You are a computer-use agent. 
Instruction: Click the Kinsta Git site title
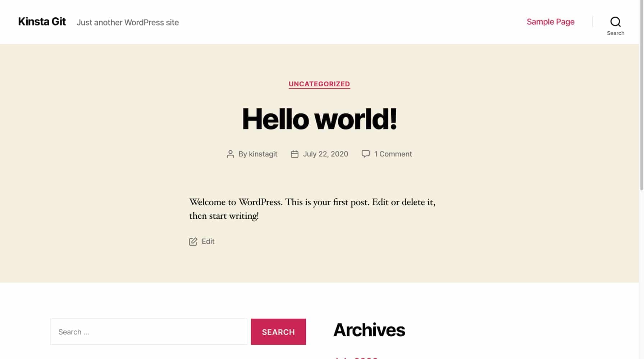(42, 22)
